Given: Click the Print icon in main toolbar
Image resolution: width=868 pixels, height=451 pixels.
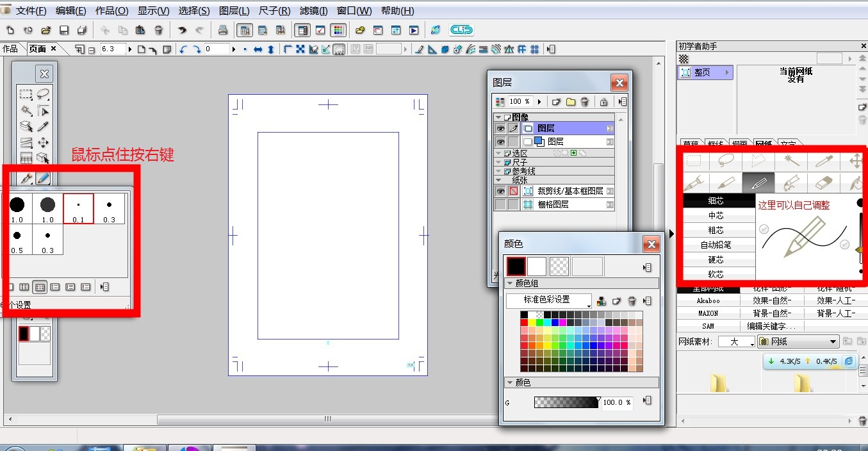Looking at the screenshot, I should 223,30.
